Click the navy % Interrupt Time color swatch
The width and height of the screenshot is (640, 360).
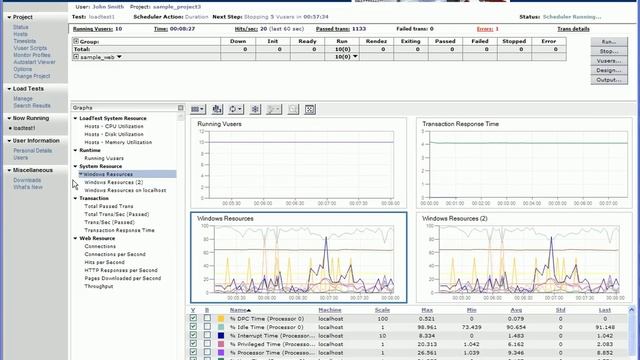221,336
